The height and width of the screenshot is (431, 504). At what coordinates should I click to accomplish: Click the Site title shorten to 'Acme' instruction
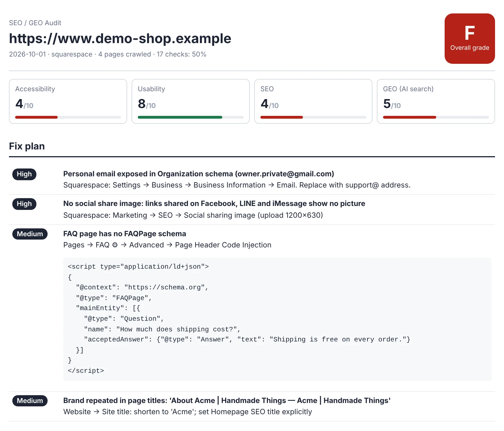(x=188, y=412)
